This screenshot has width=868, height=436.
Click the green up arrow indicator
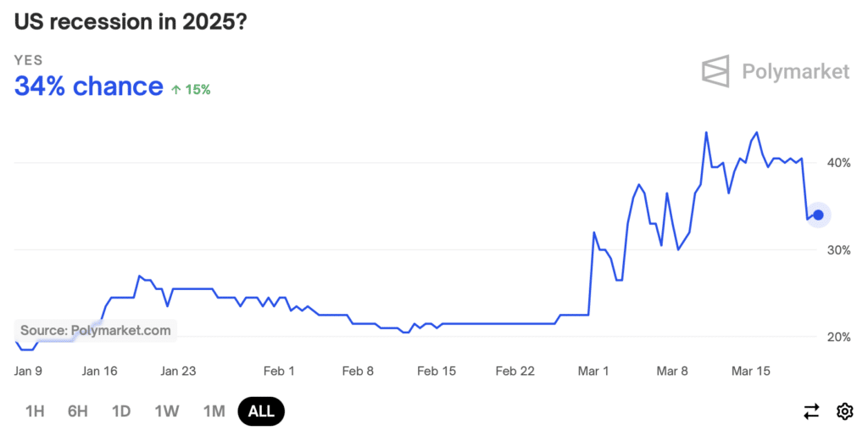(176, 90)
